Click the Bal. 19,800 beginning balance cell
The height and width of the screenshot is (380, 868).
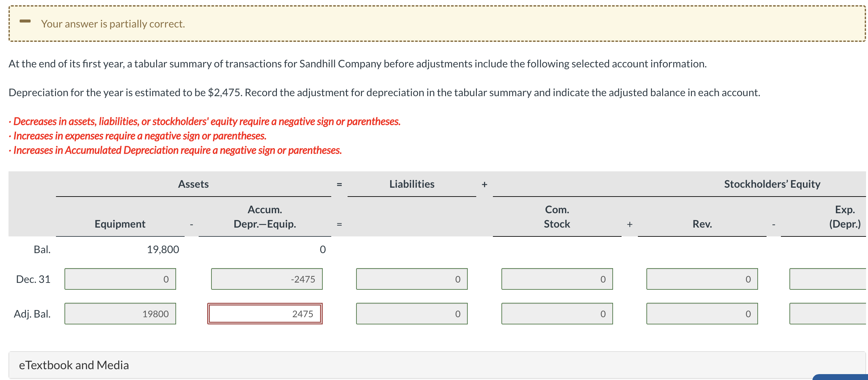point(163,250)
